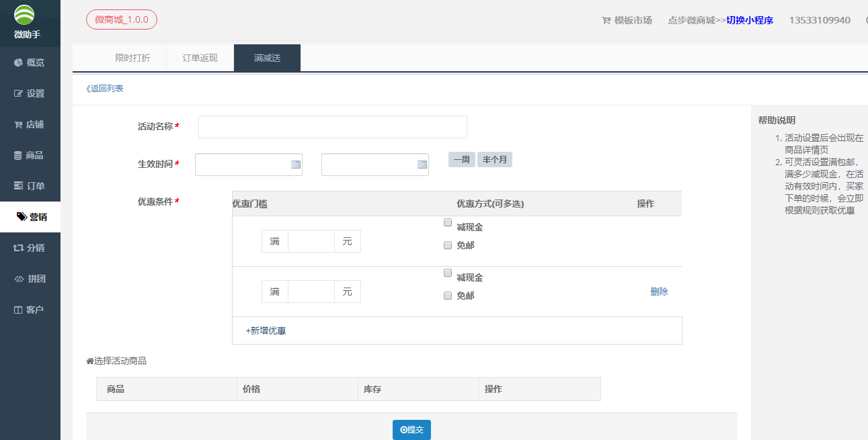Go to 店铺 shop section in sidebar
Screen dimensions: 868x440
(30, 124)
